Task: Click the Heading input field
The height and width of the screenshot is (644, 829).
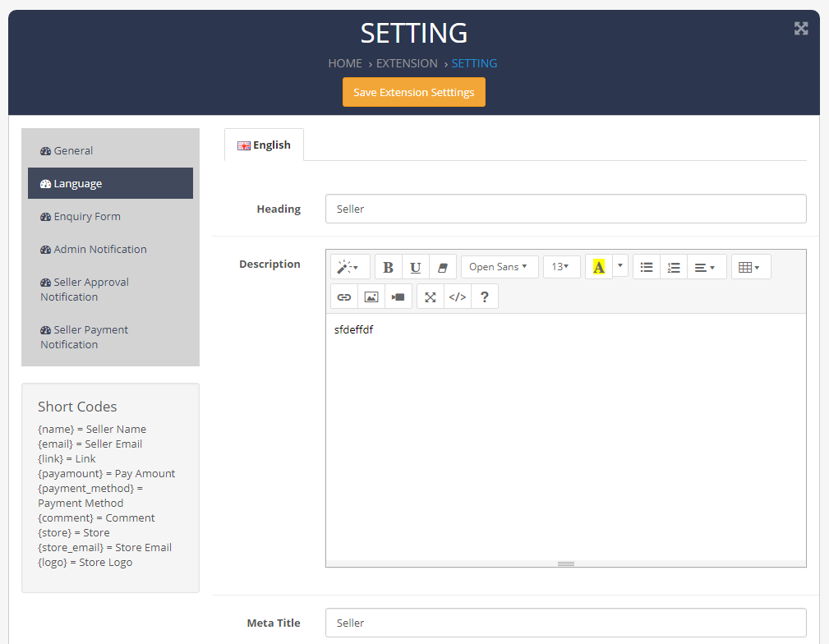Action: [x=566, y=209]
